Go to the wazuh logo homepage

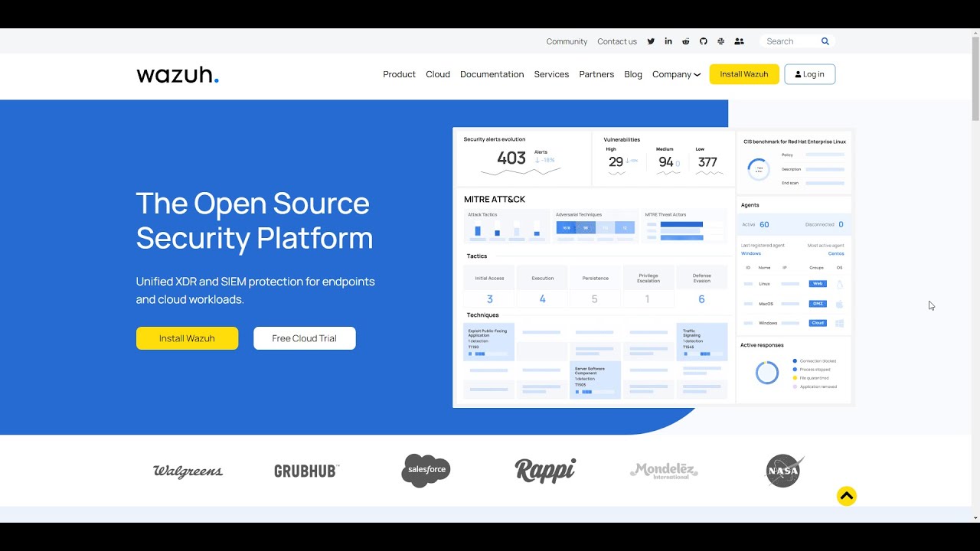pos(178,75)
